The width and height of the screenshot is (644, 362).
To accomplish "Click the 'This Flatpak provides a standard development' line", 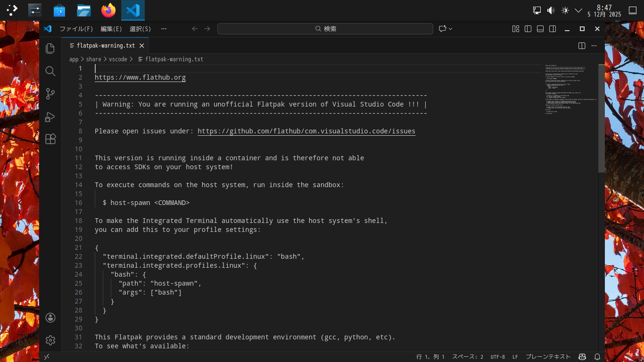I will (x=245, y=337).
